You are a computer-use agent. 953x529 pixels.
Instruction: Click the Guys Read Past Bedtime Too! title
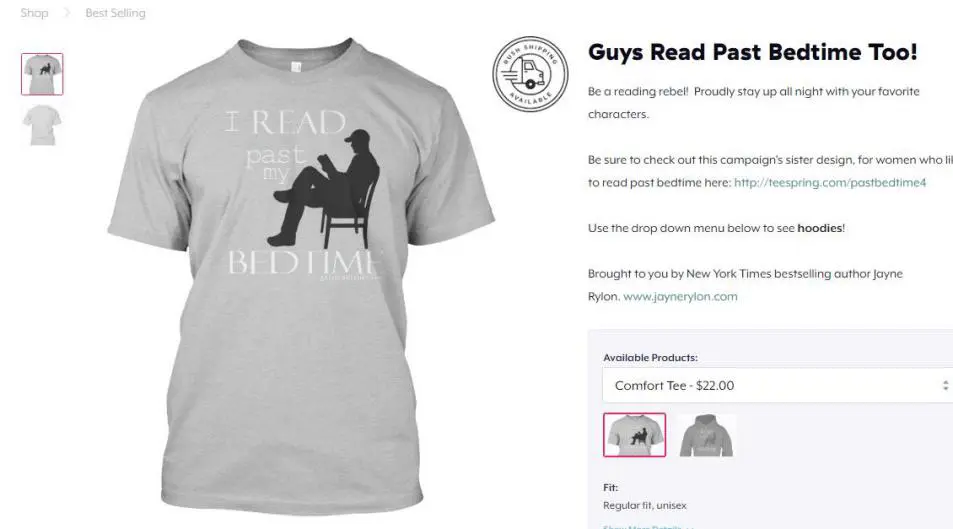click(x=752, y=52)
